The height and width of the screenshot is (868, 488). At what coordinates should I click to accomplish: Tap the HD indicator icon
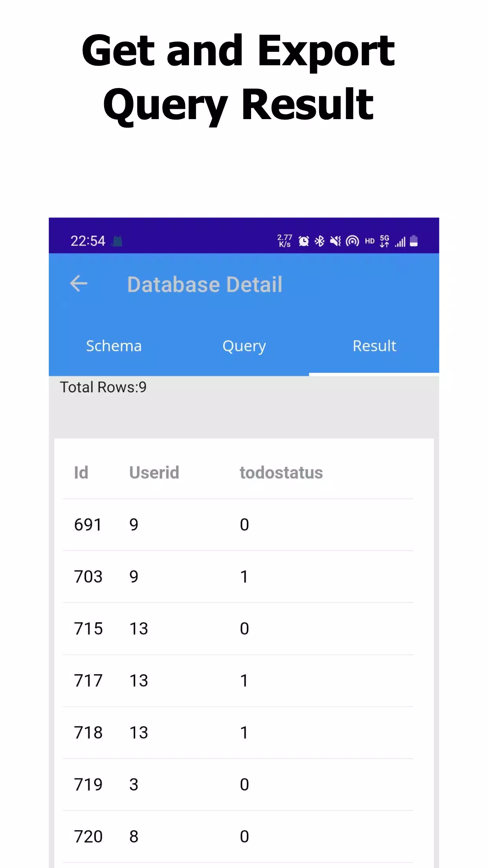click(370, 241)
